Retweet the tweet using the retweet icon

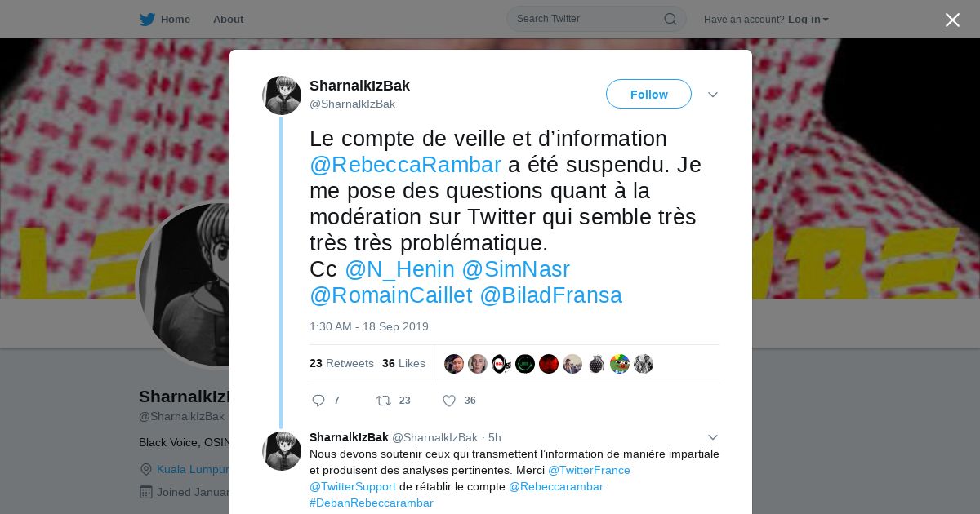point(384,401)
